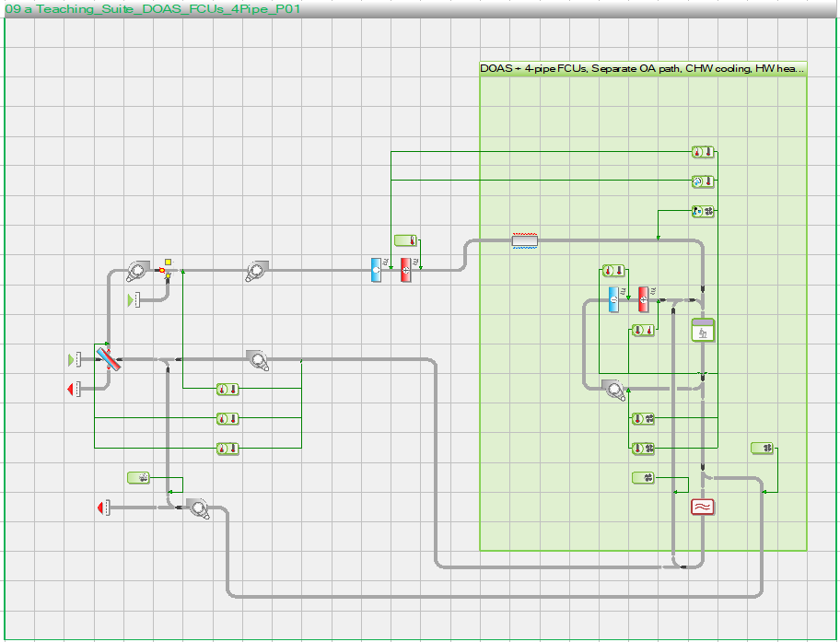The width and height of the screenshot is (840, 642).
Task: Select the upper temperature-flow controller below the FCU fan
Action: 644,418
